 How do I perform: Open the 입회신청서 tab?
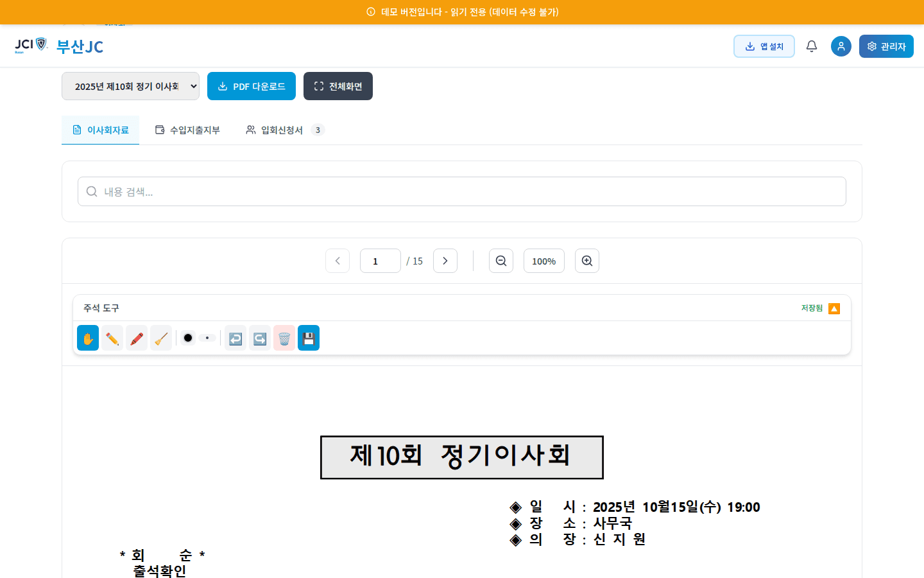[280, 129]
